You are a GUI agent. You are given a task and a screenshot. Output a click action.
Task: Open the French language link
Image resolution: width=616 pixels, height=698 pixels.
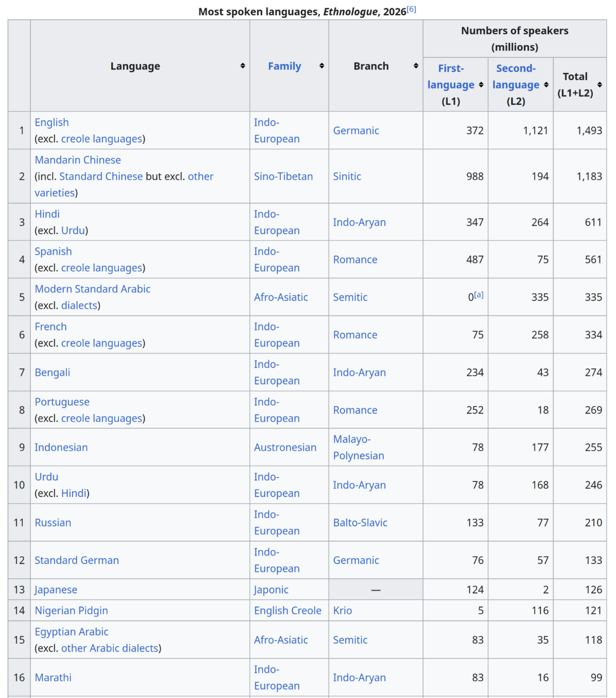(x=51, y=327)
